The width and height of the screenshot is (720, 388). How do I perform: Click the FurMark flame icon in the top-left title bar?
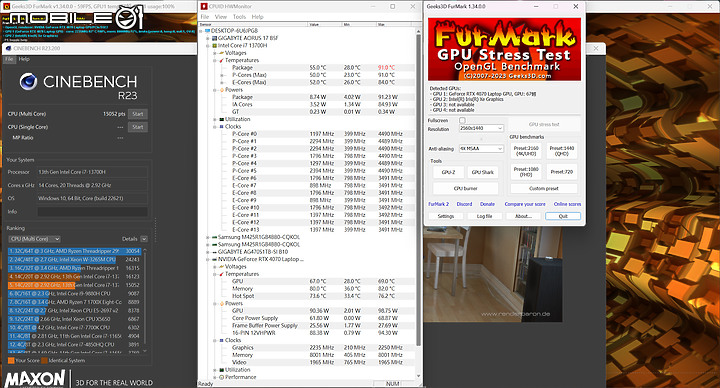[6, 6]
